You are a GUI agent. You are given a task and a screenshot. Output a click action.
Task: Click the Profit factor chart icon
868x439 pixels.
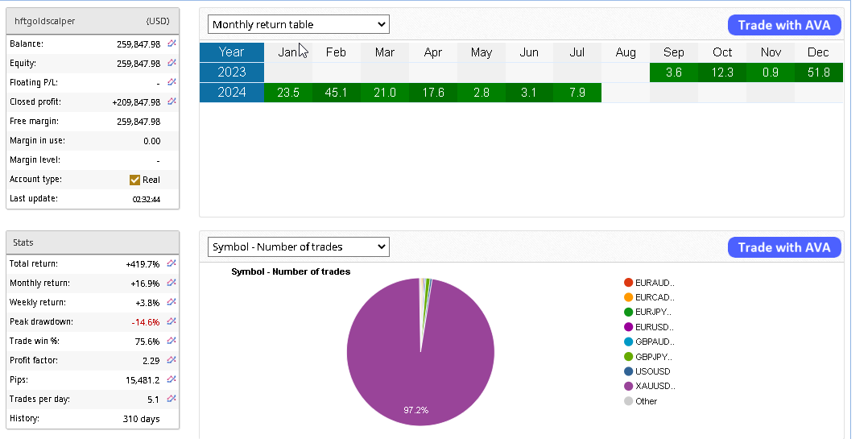[172, 360]
